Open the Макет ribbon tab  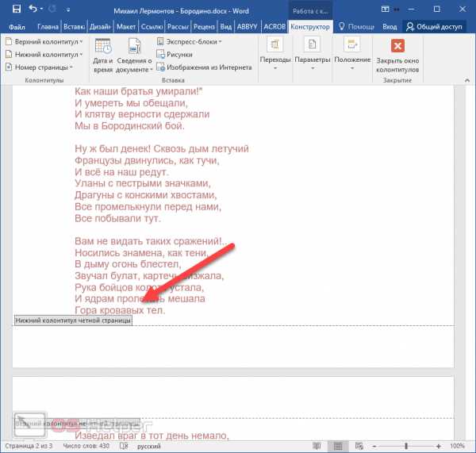126,27
